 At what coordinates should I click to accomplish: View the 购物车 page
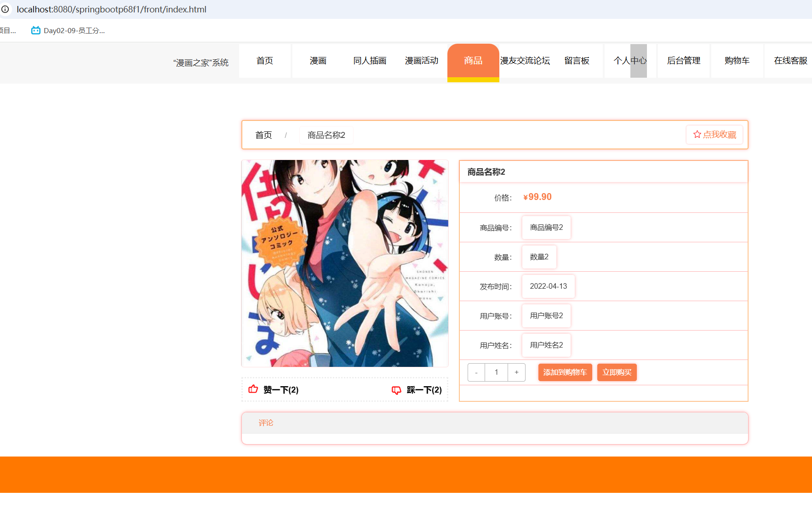[737, 61]
